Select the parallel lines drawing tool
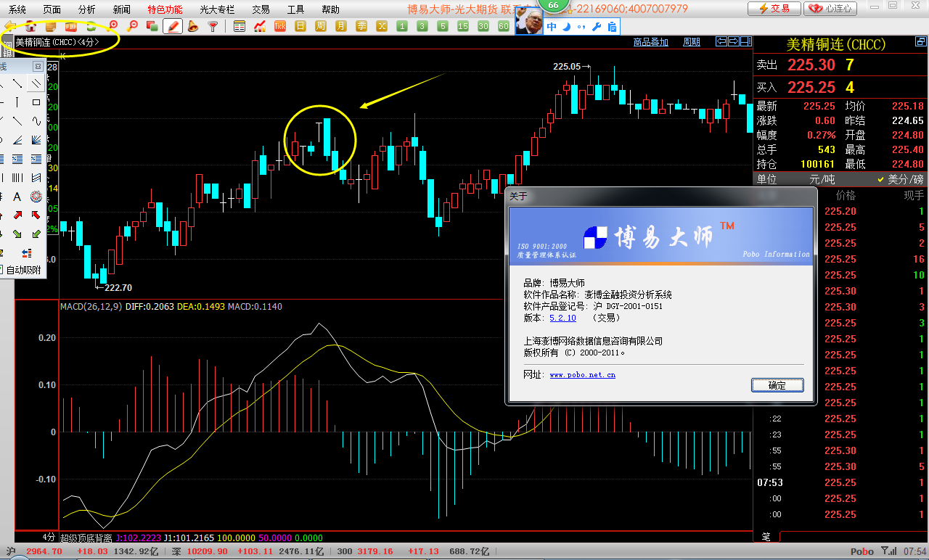 point(36,83)
